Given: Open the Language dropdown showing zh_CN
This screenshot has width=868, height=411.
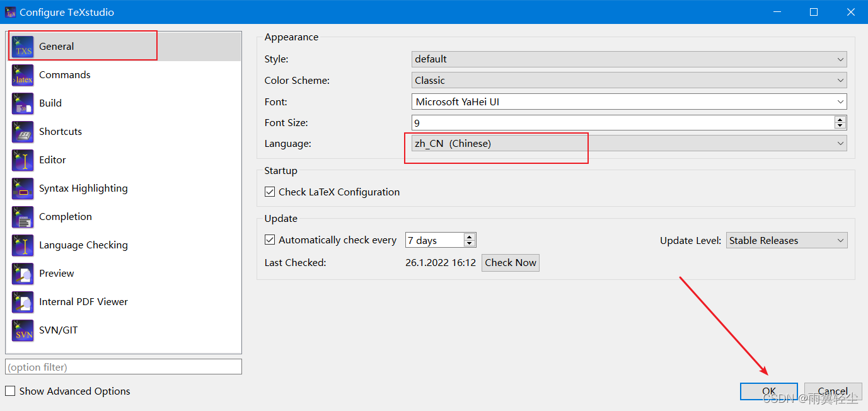Looking at the screenshot, I should tap(629, 144).
